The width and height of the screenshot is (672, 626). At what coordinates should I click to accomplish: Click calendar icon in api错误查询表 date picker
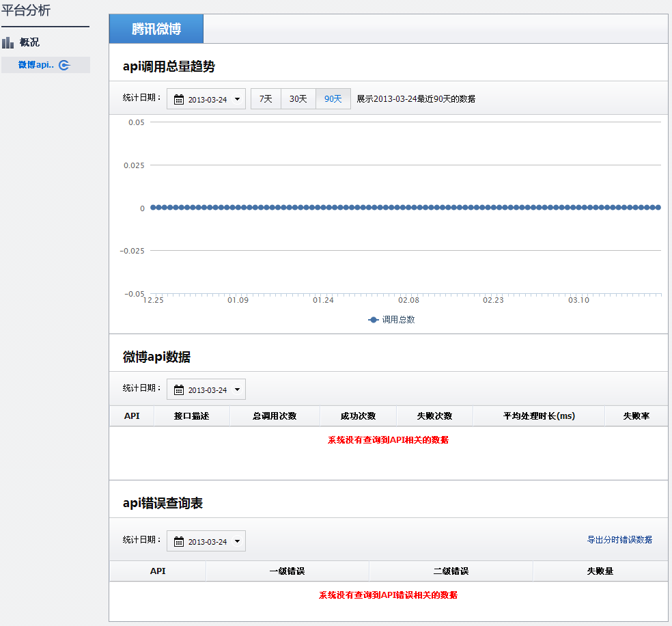tap(179, 542)
